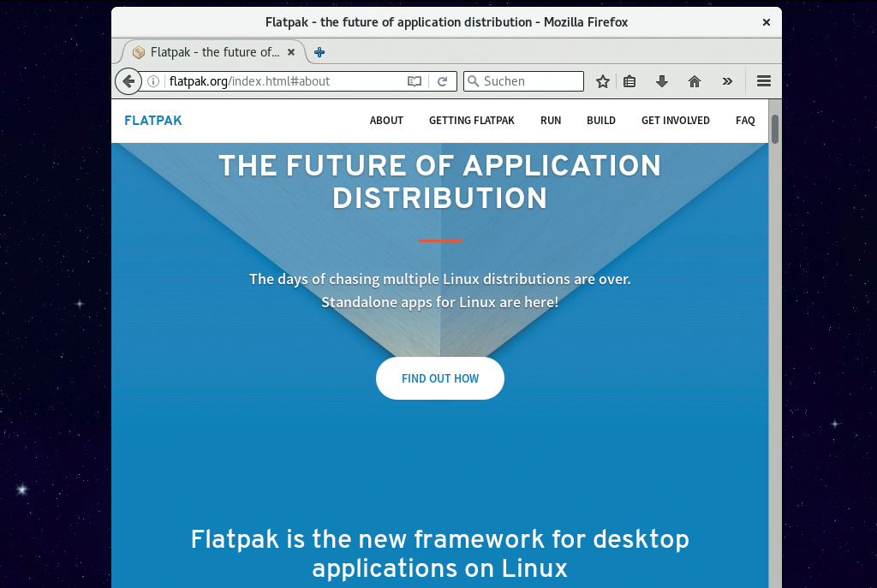Click the Firefox window title bar text
The image size is (877, 588).
click(446, 22)
